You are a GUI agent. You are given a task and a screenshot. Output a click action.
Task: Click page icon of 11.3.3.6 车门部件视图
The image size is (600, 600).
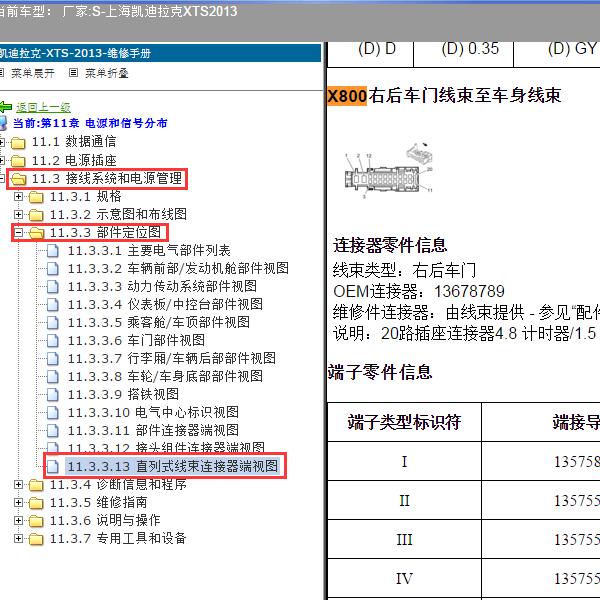tap(53, 341)
